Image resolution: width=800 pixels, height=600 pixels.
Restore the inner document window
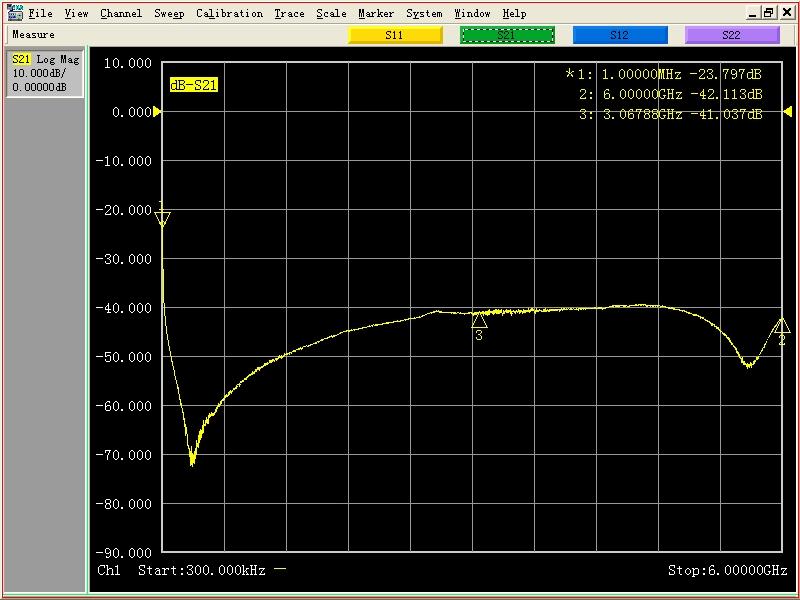click(x=769, y=13)
